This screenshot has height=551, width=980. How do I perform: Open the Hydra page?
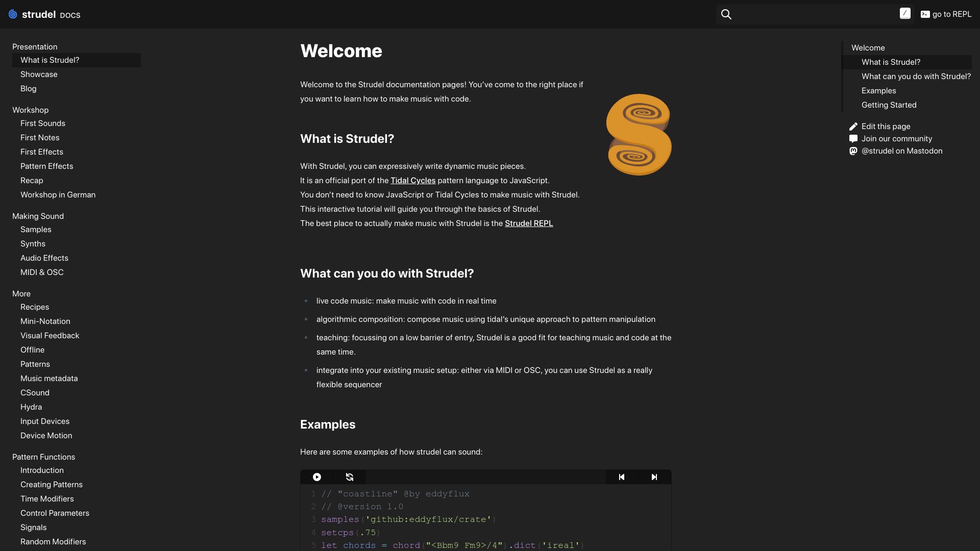pos(31,407)
